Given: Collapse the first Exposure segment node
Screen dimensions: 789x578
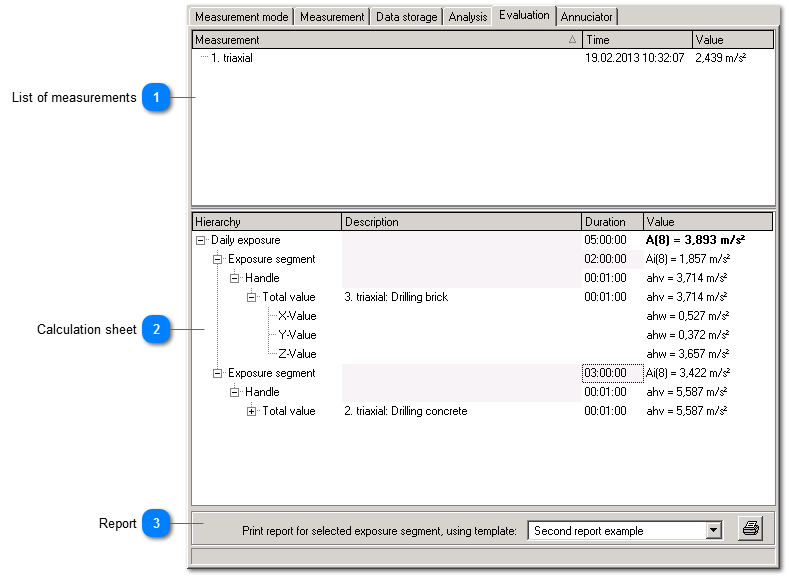Looking at the screenshot, I should point(218,260).
